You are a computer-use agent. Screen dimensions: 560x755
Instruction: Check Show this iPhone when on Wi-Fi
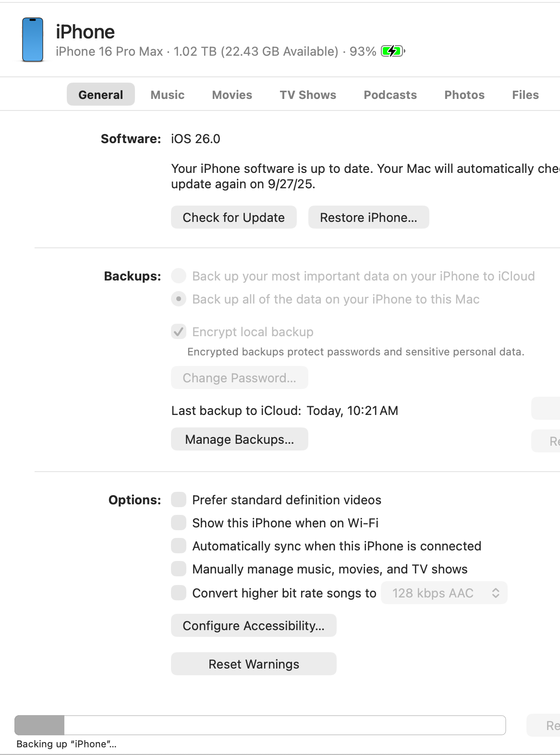point(179,523)
